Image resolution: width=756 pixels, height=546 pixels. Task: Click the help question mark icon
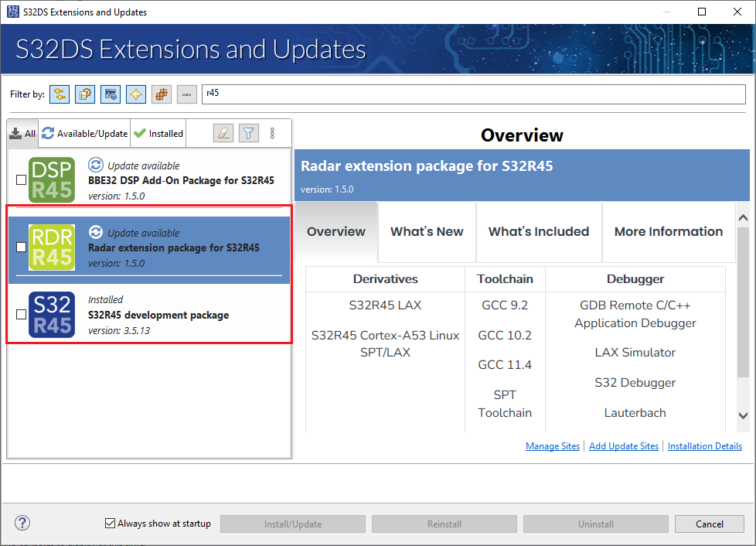(22, 523)
